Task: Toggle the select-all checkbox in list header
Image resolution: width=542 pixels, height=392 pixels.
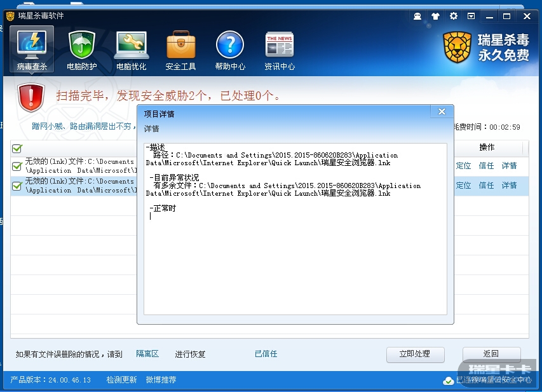Action: pos(17,148)
